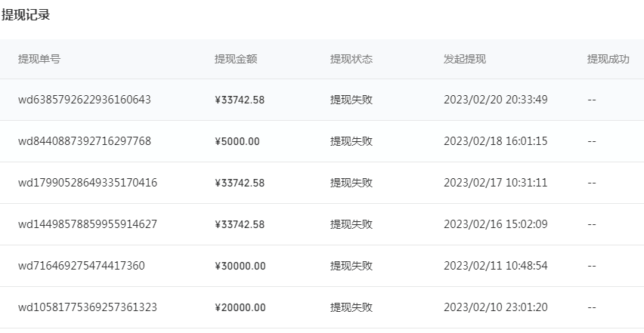Click the 2023/02/18 16:01:15 timestamp
Screen dimensions: 644x333
click(x=495, y=141)
